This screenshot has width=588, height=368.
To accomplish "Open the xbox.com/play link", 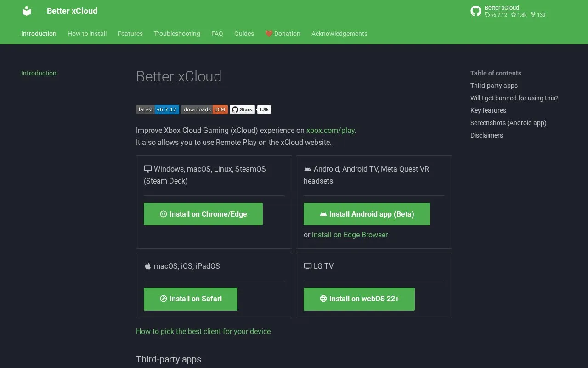I will 330,130.
